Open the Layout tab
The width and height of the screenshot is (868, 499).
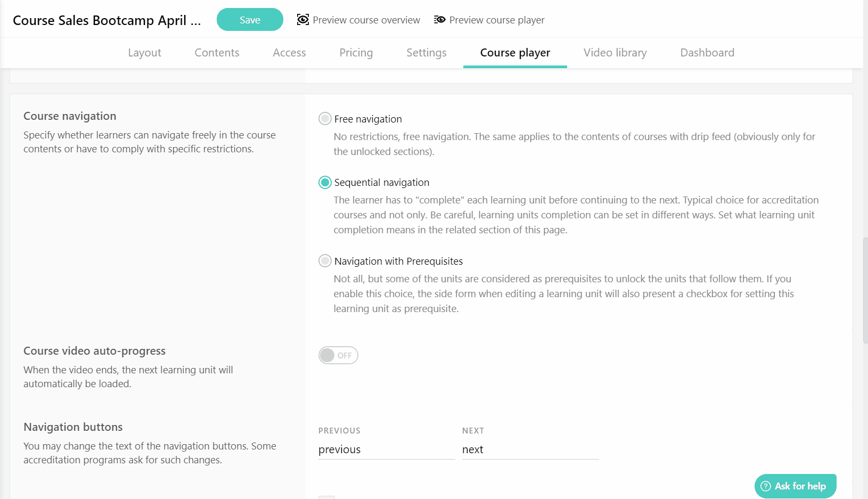point(144,53)
